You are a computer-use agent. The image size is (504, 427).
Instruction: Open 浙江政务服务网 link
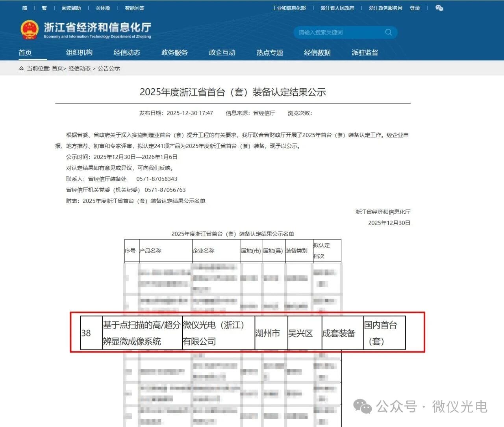click(385, 8)
